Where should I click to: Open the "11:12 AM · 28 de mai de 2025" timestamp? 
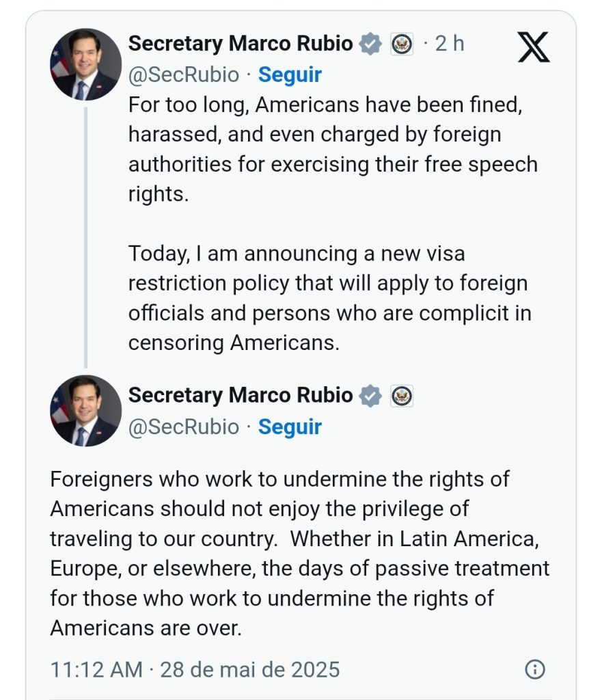pyautogui.click(x=195, y=669)
